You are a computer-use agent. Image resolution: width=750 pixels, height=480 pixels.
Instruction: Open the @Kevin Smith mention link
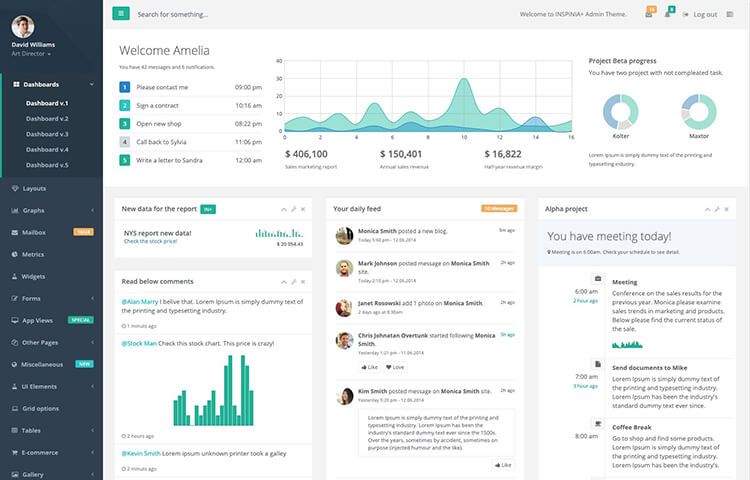(x=141, y=453)
